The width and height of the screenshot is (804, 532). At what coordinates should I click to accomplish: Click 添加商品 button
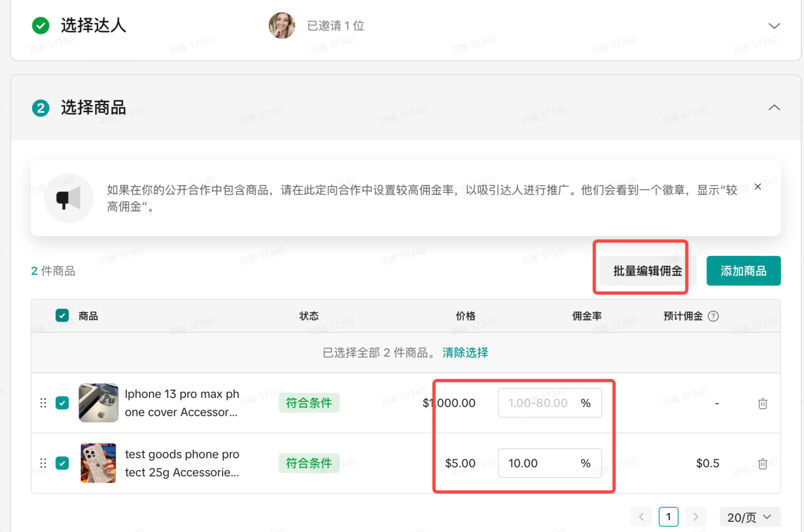click(x=743, y=271)
